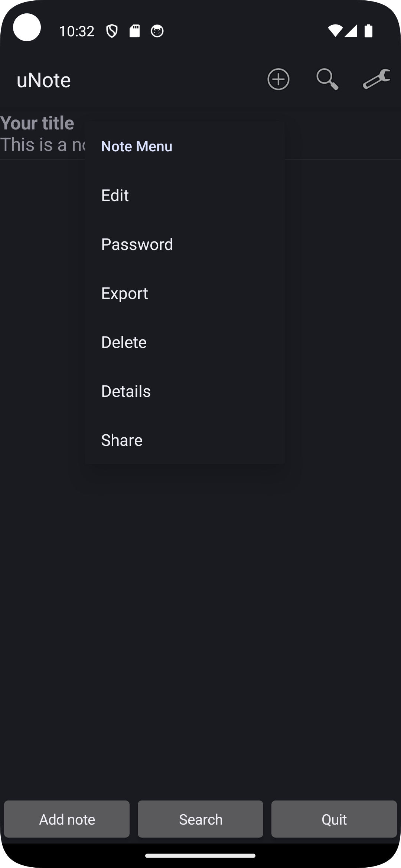Choose Edit from the Note Menu
This screenshot has width=401, height=868.
(x=115, y=195)
